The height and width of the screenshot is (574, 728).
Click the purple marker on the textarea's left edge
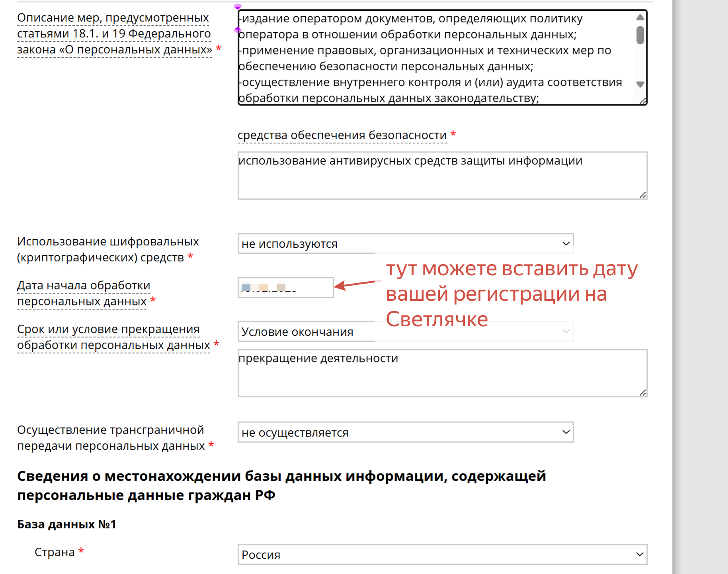[x=238, y=30]
